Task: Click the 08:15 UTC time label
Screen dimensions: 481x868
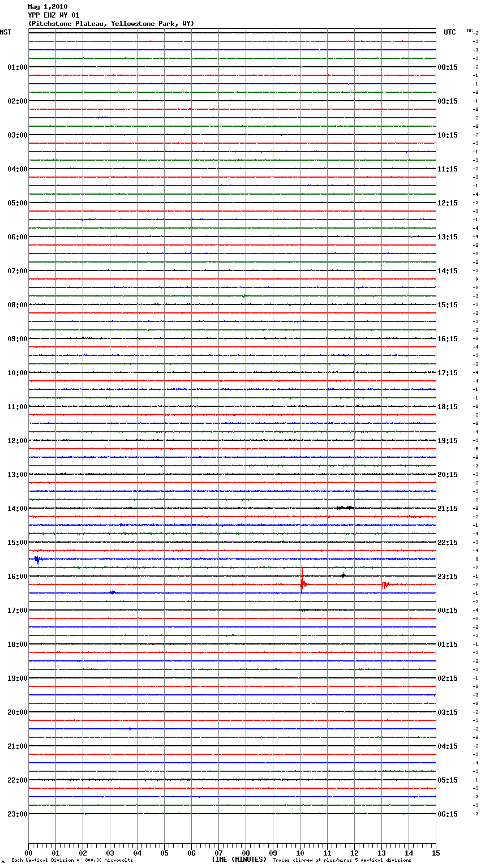Action: 448,67
